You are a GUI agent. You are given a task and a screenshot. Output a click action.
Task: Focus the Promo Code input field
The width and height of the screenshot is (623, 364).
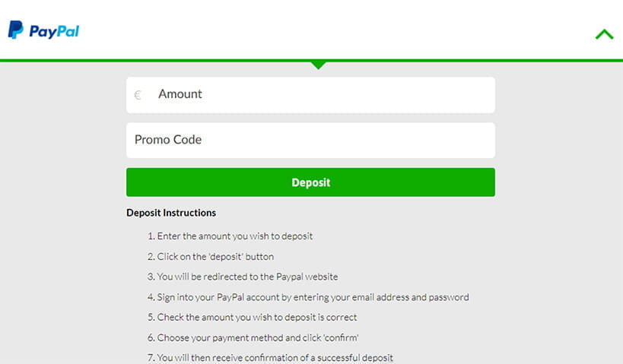pos(310,140)
